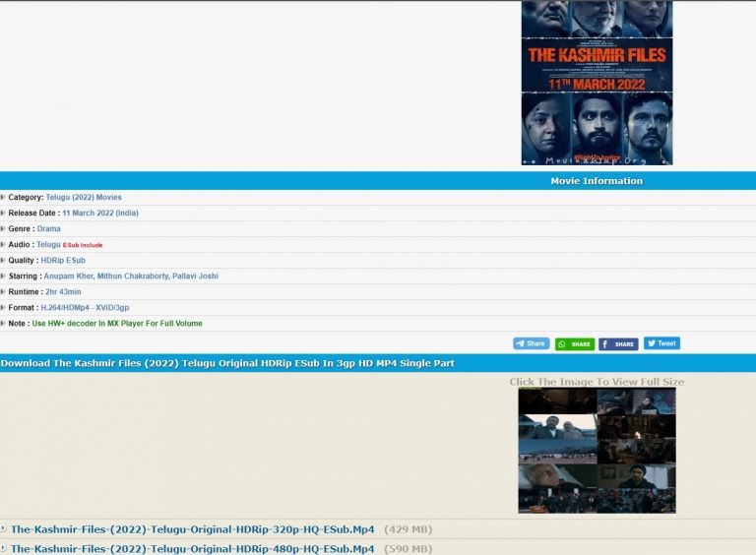Viewport: 756px width, 555px height.
Task: Open Telugu (2022) Movies category link
Action: 84,198
